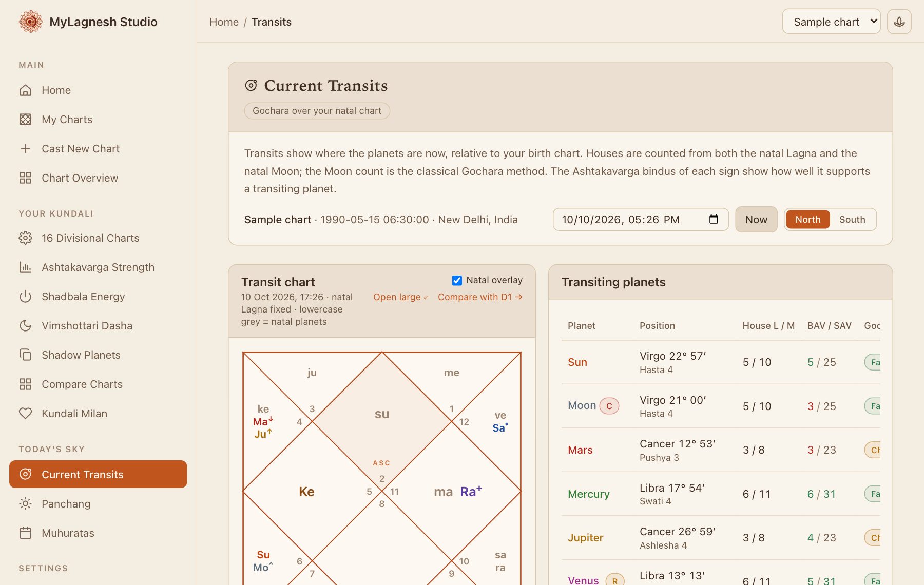This screenshot has height=585, width=924.
Task: Click the Position column header
Action: coord(657,326)
